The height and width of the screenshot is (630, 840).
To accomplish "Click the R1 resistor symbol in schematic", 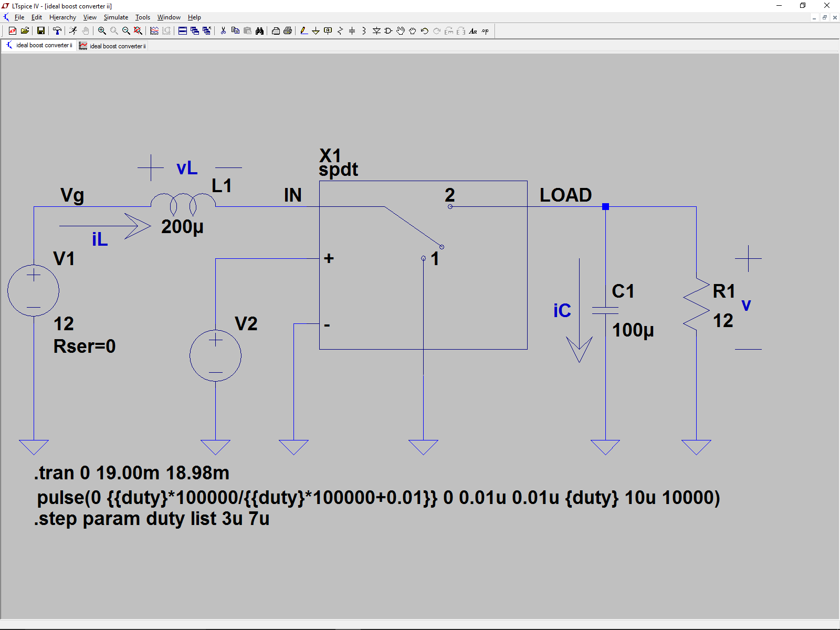I will pos(696,304).
